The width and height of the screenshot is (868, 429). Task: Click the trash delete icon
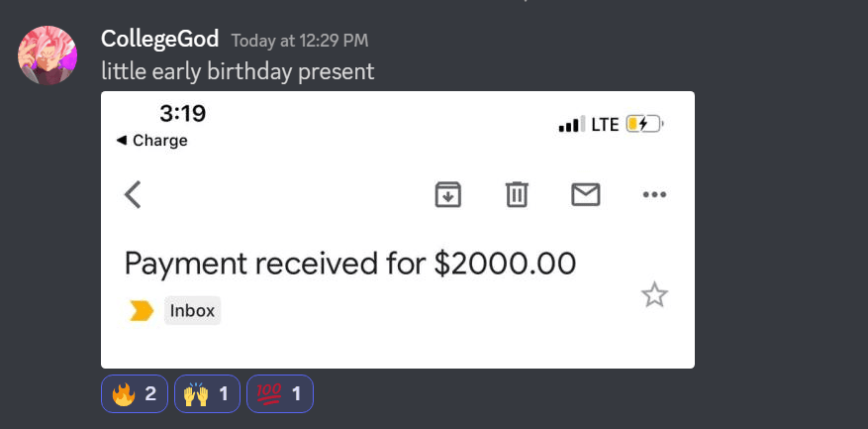(x=517, y=195)
